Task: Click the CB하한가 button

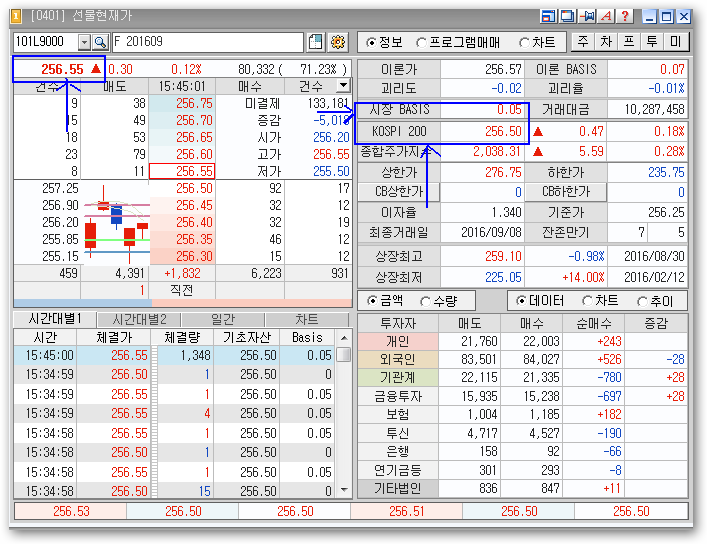Action: tap(566, 192)
